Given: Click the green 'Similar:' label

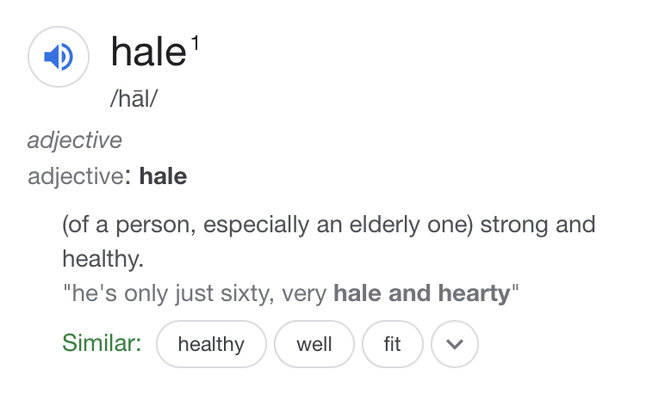Looking at the screenshot, I should point(102,343).
